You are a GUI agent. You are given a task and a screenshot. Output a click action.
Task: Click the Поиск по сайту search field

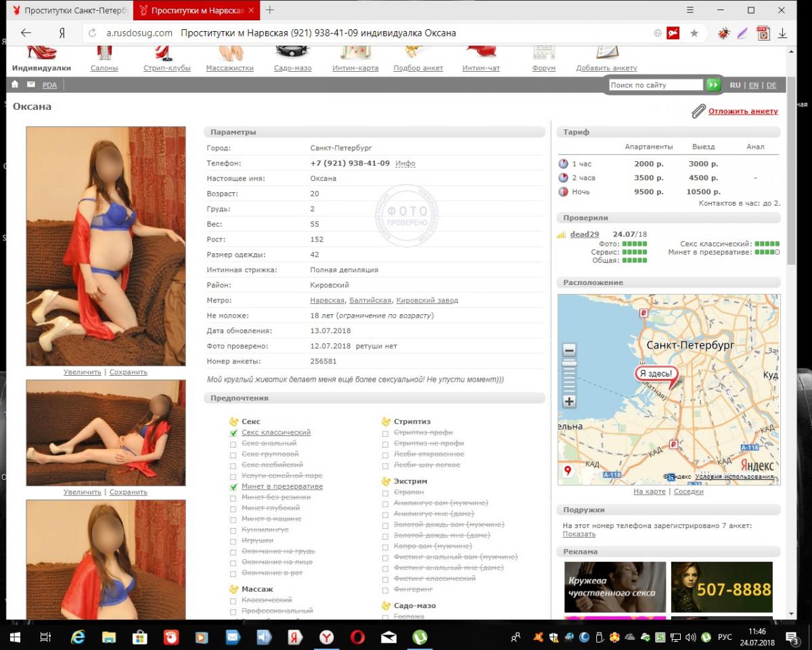point(655,85)
